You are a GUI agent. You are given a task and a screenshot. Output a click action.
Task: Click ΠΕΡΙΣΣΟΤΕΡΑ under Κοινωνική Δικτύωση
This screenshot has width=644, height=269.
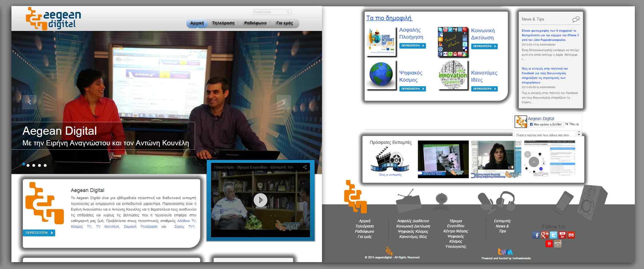(x=484, y=46)
